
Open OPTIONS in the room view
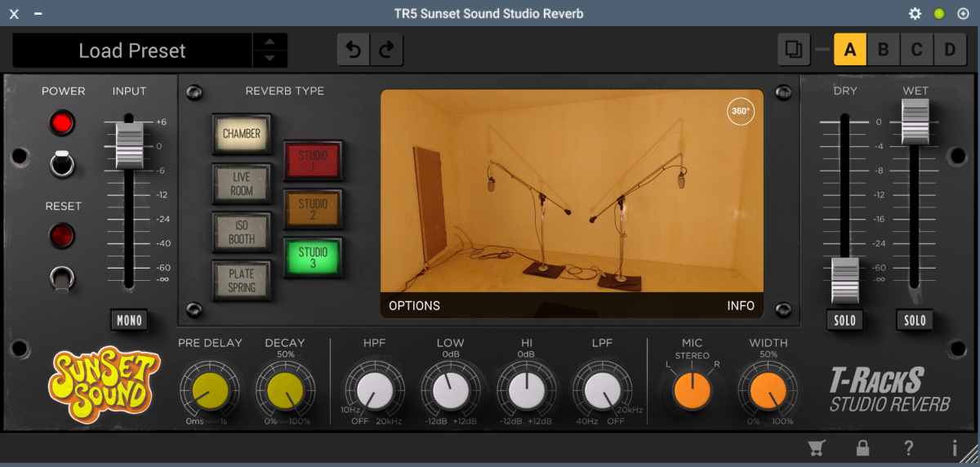coord(414,305)
